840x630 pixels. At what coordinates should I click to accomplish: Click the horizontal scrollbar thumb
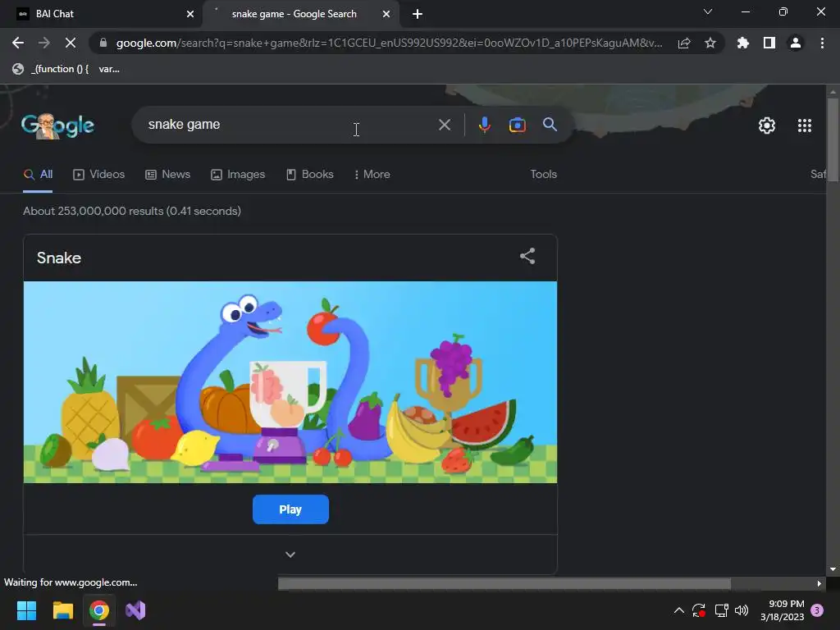[504, 583]
